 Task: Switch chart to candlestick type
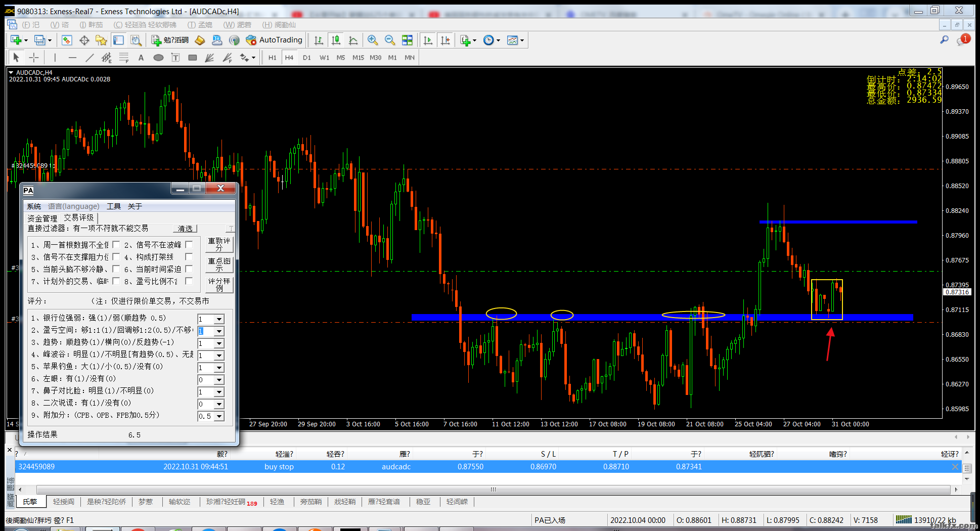click(x=336, y=40)
